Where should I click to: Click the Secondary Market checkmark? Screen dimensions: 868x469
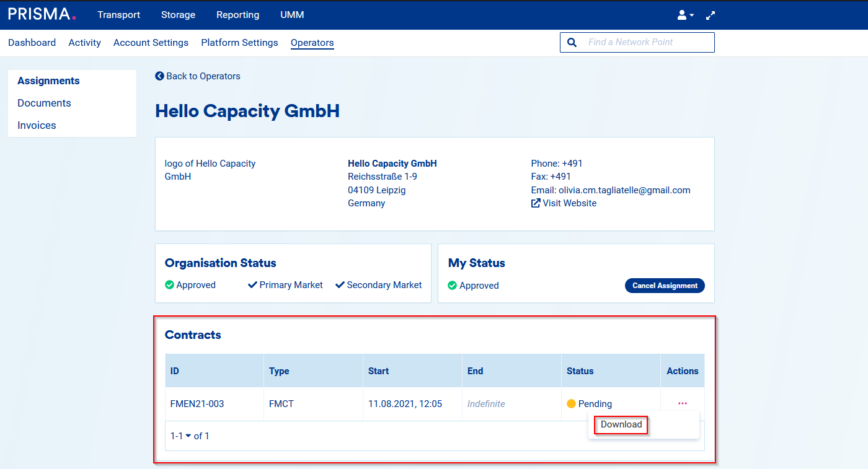point(340,285)
